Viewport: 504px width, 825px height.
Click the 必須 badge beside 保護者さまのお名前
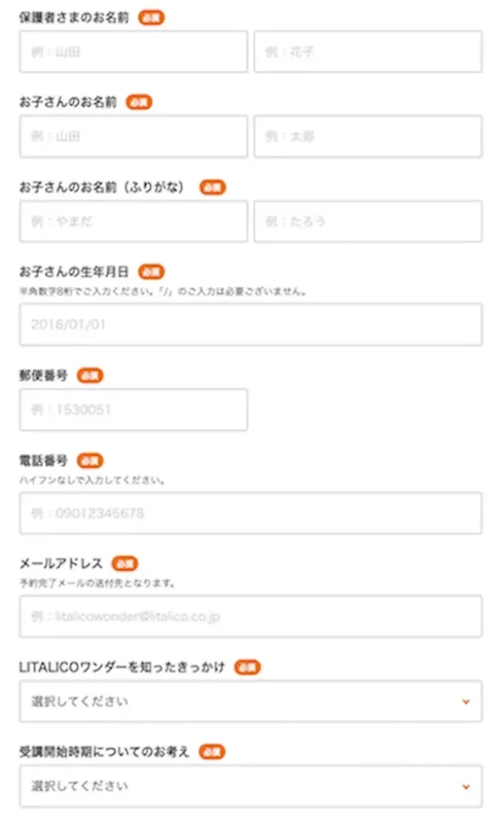coord(151,18)
